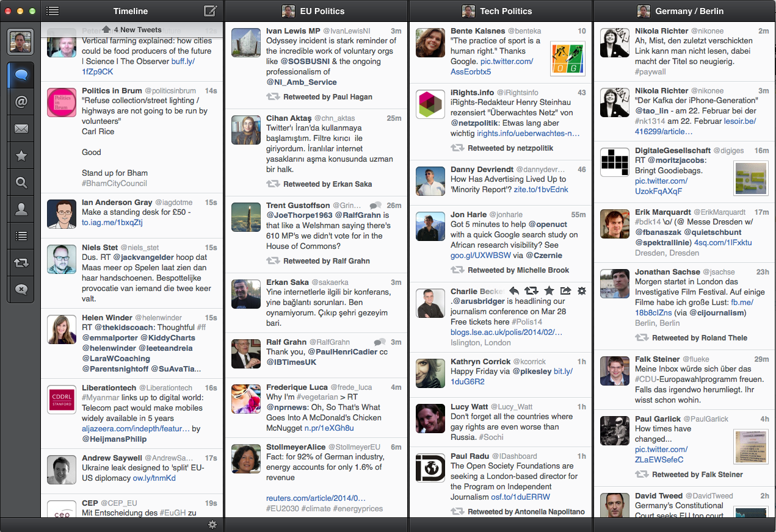Image resolution: width=776 pixels, height=532 pixels.
Task: Retweet Charlie Beckett's tweet
Action: point(531,291)
